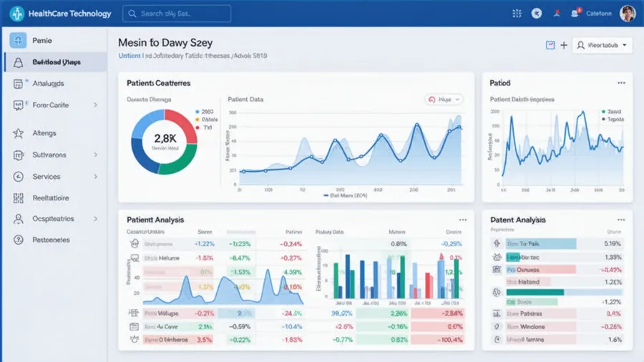
Task: Click the user profile avatar
Action: click(x=628, y=14)
